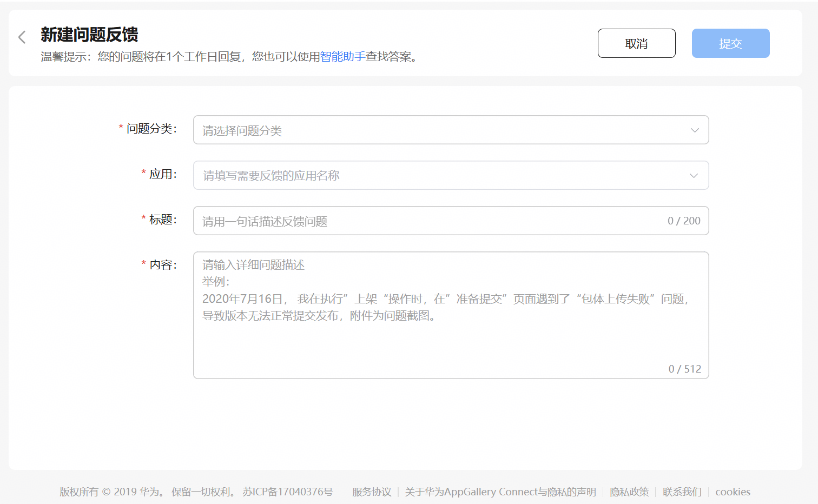The height and width of the screenshot is (504, 818).
Task: Expand the 问题分类 dropdown using its chevron arrow
Action: [x=695, y=130]
